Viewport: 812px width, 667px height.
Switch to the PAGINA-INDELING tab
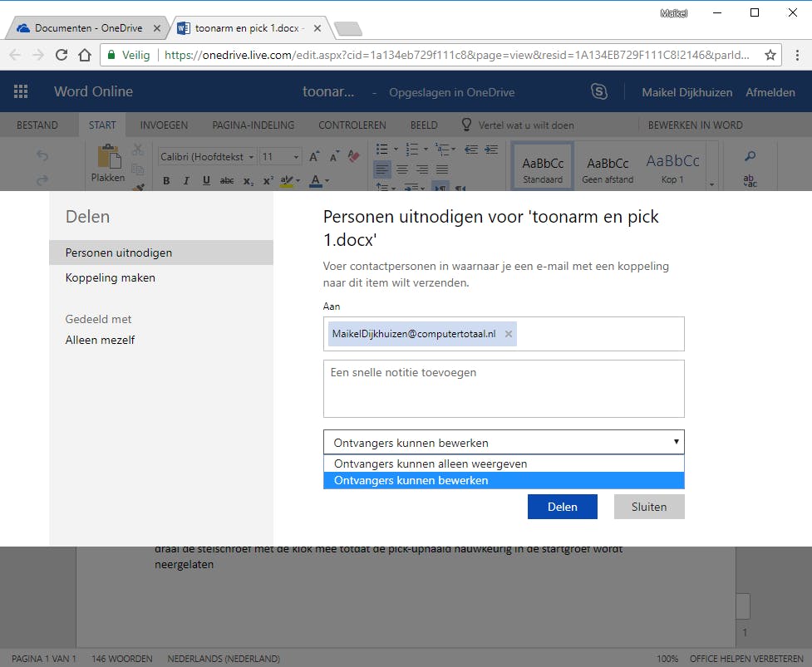pyautogui.click(x=253, y=125)
